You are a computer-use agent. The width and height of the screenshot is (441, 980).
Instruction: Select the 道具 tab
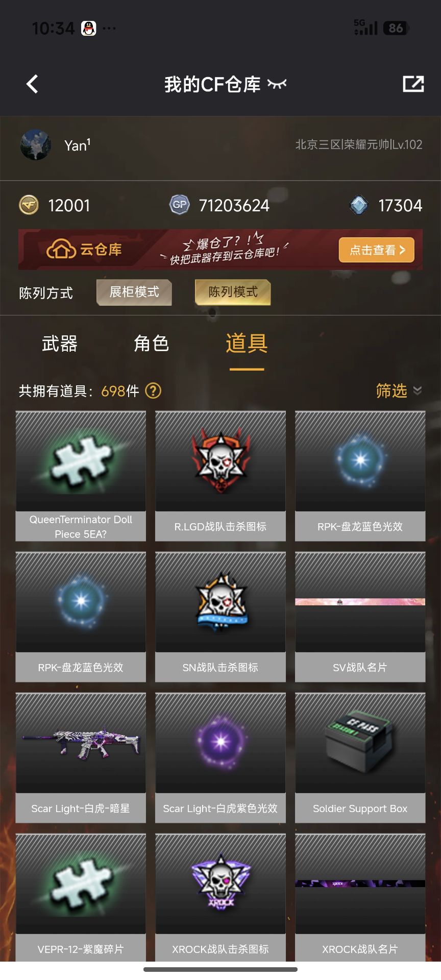(247, 344)
